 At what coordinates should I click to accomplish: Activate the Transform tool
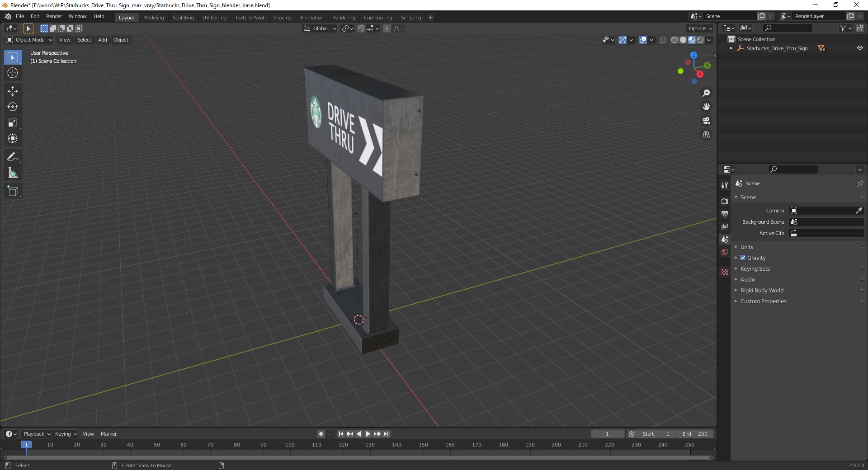click(13, 139)
